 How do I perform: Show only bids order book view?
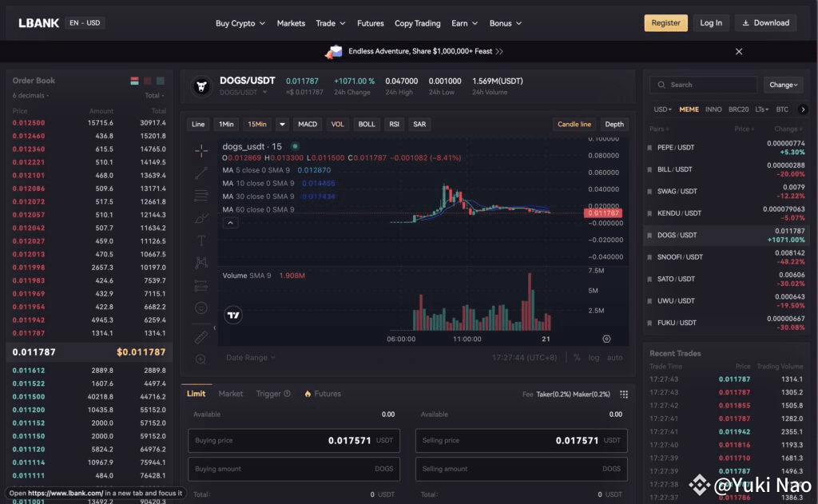(x=161, y=81)
